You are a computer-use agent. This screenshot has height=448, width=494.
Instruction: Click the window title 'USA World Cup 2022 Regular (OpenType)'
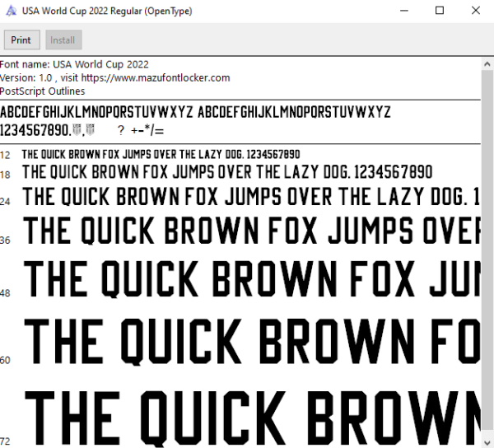click(x=107, y=11)
